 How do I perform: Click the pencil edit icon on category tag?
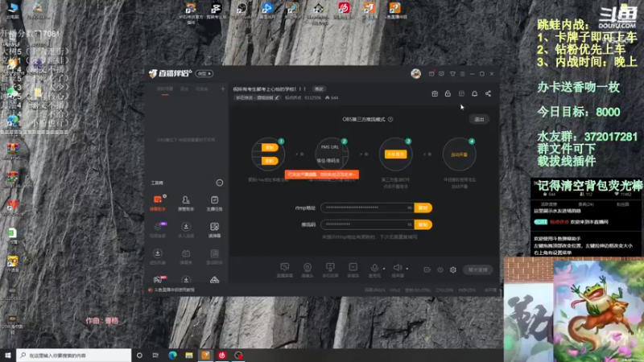point(277,97)
